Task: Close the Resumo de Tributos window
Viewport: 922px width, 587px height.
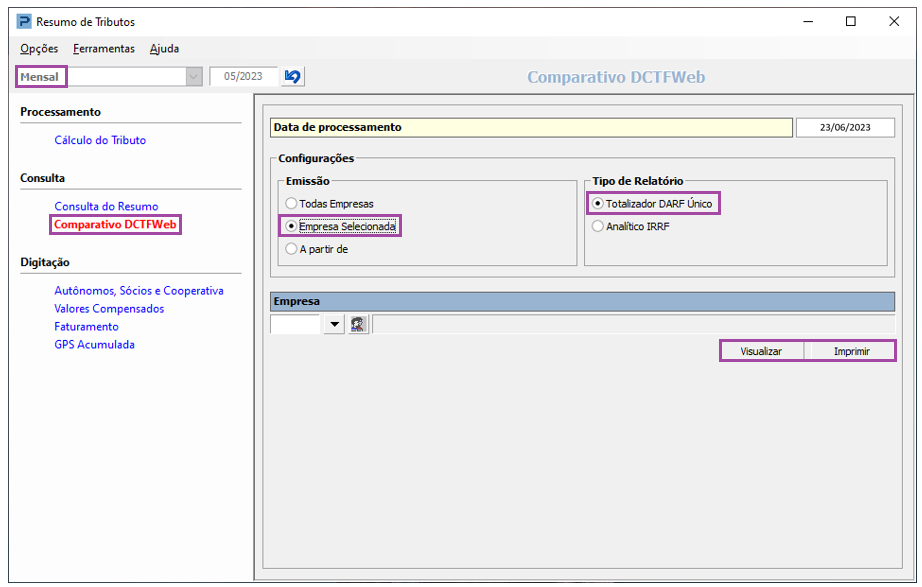Action: [x=894, y=22]
